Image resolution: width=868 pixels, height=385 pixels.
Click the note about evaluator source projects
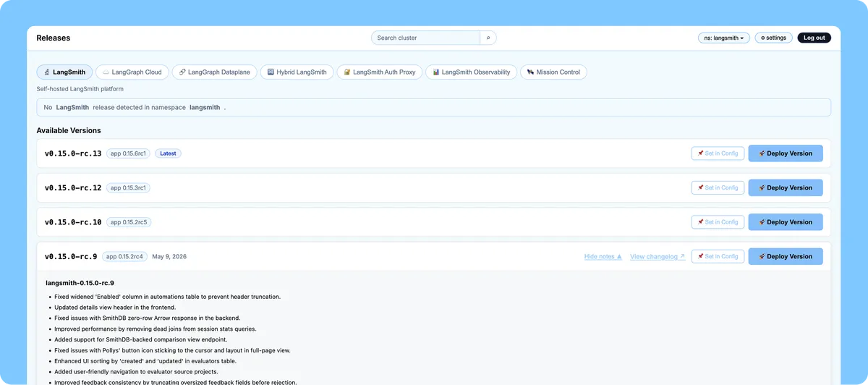point(136,371)
